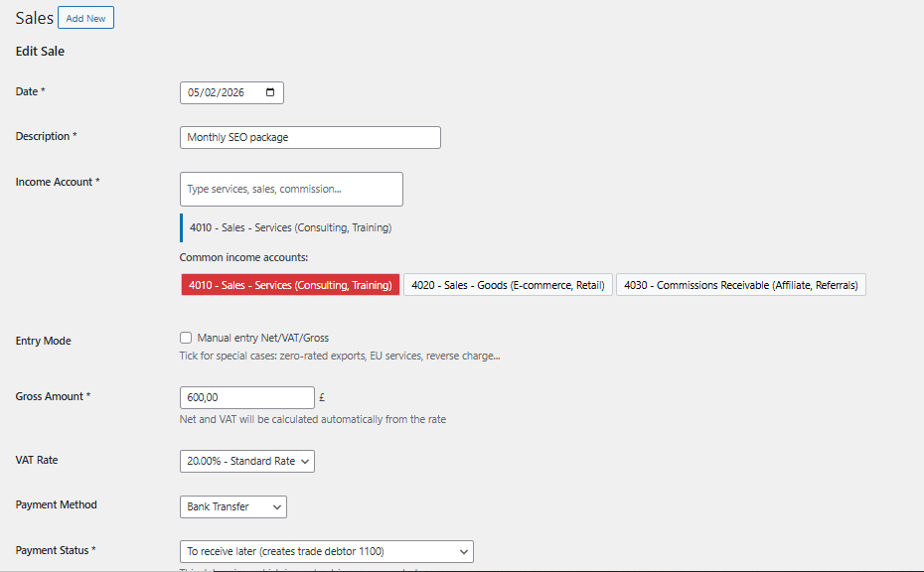Enable Manual entry Net/VAT/Gross

185,338
